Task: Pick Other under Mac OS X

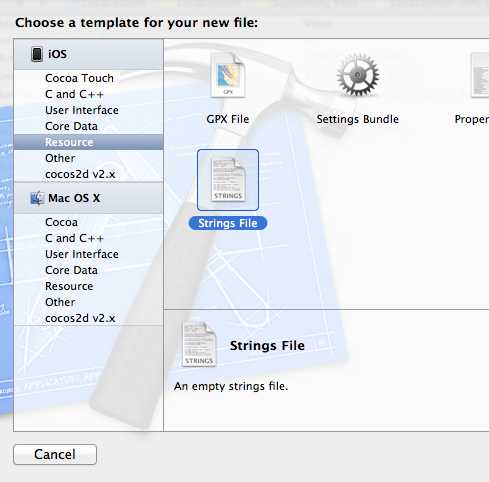Action: point(89,302)
